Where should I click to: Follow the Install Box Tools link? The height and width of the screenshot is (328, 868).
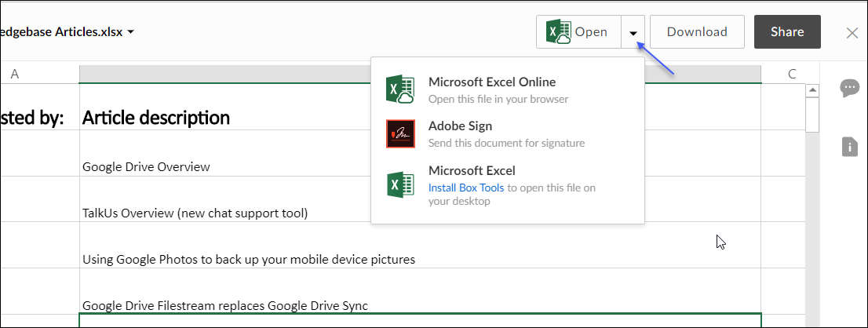(x=466, y=188)
